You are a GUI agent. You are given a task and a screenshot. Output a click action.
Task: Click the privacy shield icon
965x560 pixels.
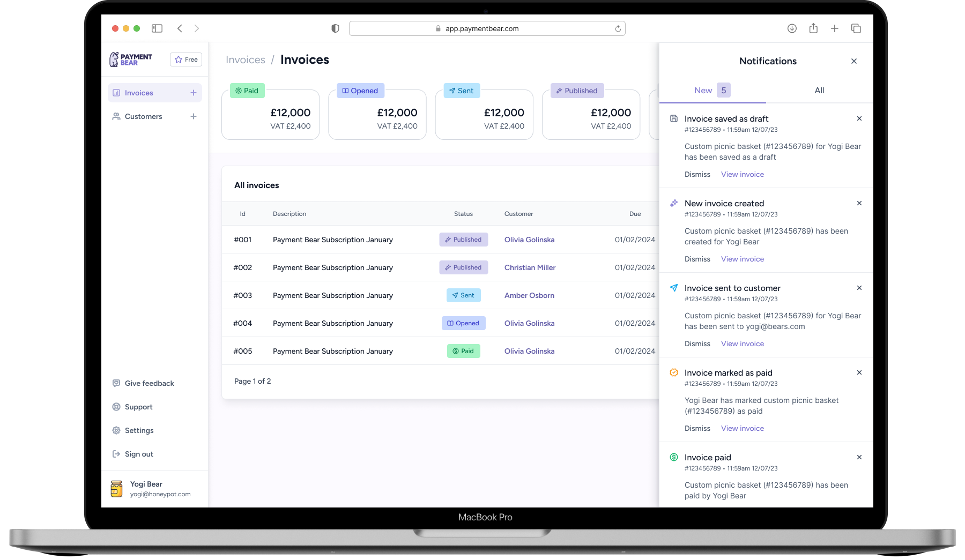click(336, 28)
